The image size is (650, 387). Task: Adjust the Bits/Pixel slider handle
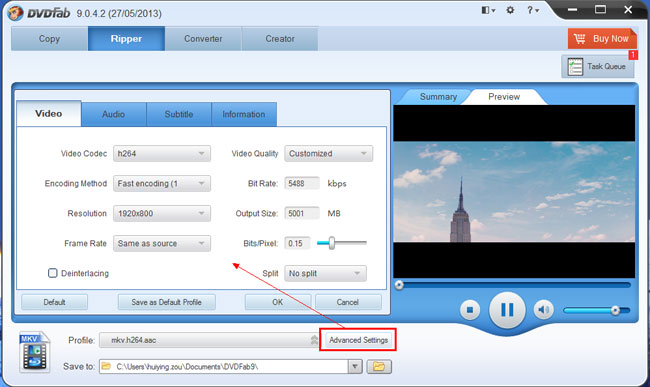pyautogui.click(x=332, y=243)
